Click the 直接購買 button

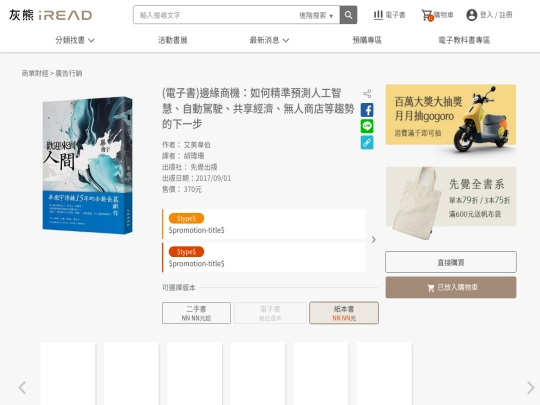click(451, 262)
